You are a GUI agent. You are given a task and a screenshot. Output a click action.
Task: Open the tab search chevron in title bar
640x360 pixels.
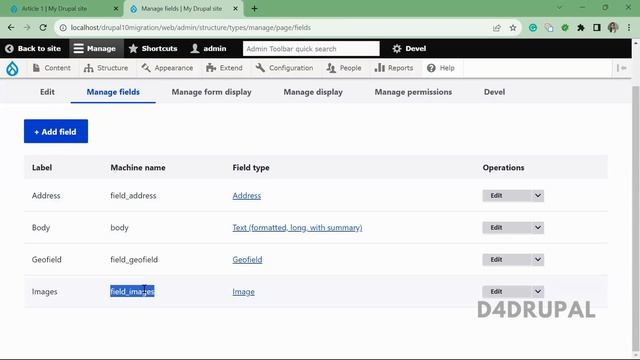559,8
